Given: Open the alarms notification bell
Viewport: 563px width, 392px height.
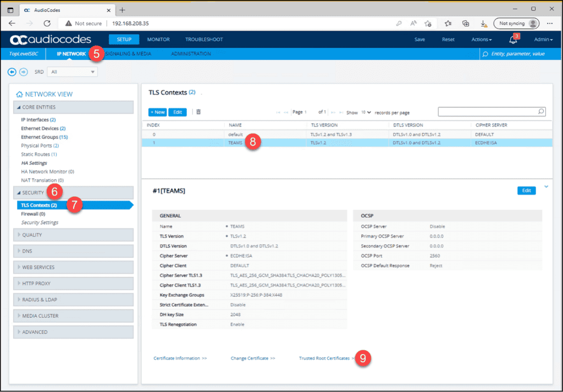Looking at the screenshot, I should 513,40.
